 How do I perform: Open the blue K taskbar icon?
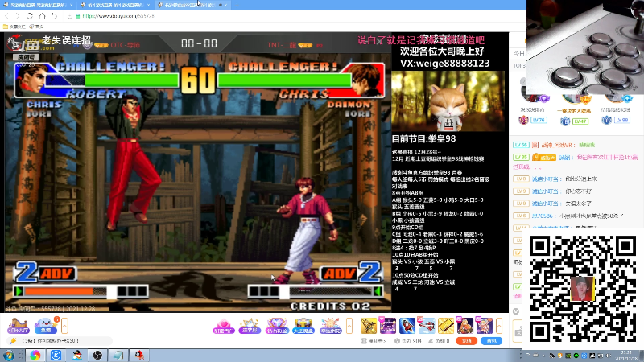[x=56, y=356]
